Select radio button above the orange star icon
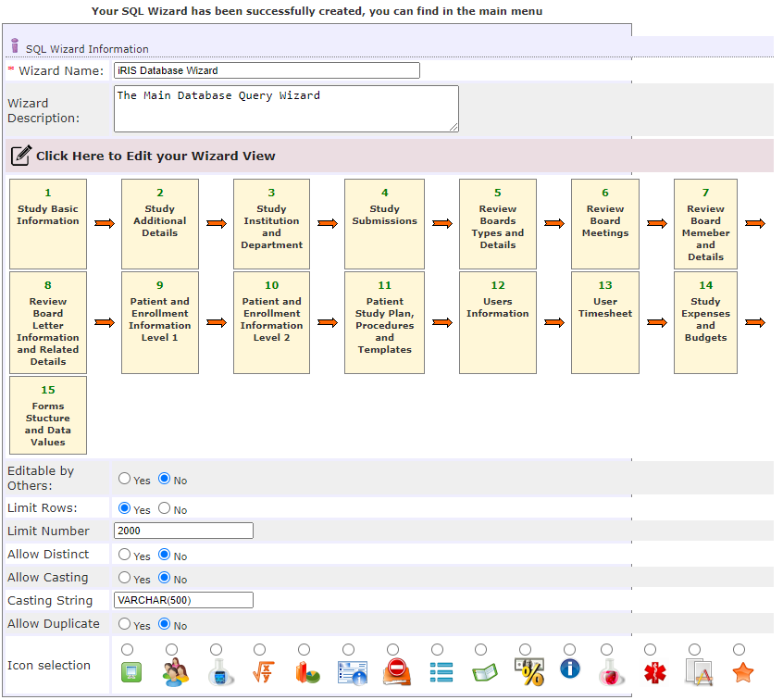The image size is (783, 700). [x=739, y=649]
